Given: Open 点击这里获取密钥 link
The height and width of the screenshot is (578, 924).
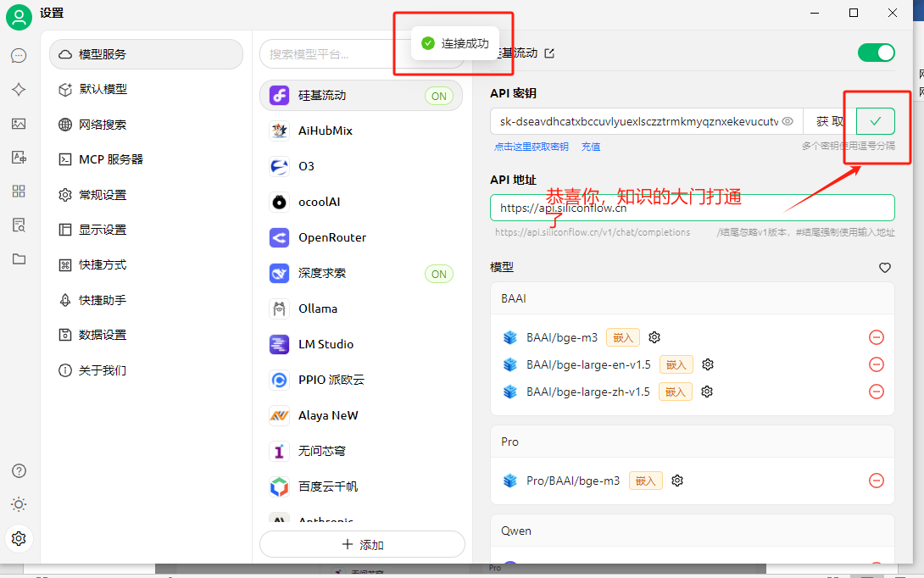Looking at the screenshot, I should point(530,145).
